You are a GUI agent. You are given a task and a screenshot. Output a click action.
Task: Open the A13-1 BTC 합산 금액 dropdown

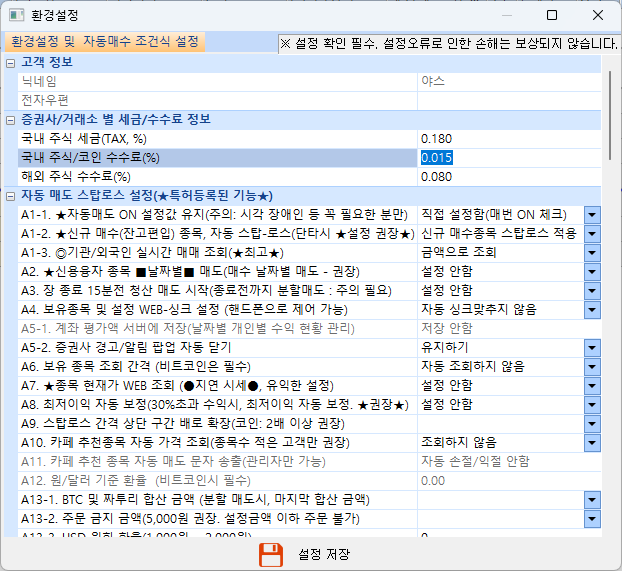point(591,499)
